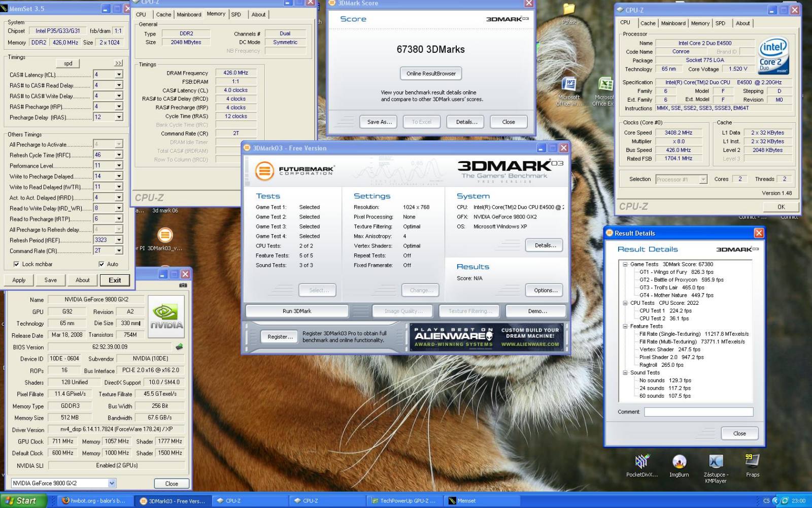Collapse the Game Tests tree node
Screen dimensions: 812x508
[x=625, y=264]
